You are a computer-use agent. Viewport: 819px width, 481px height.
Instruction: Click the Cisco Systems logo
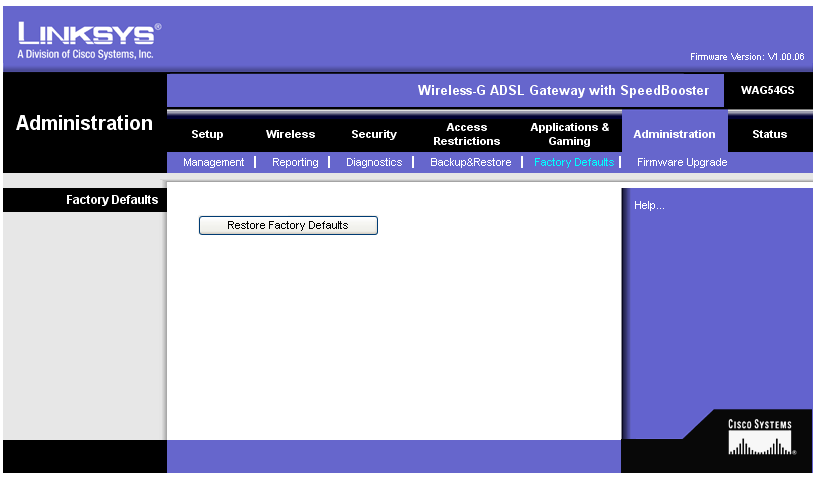pos(760,437)
